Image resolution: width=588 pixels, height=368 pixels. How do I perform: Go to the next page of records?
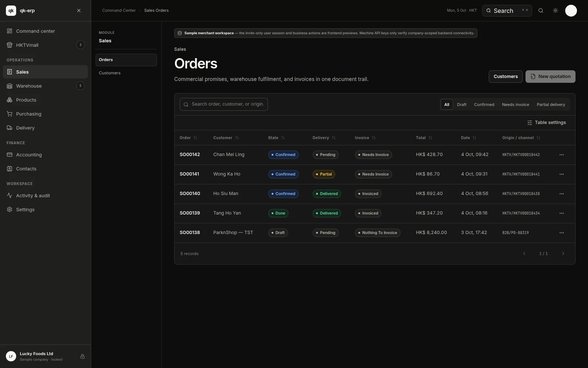[x=563, y=254]
